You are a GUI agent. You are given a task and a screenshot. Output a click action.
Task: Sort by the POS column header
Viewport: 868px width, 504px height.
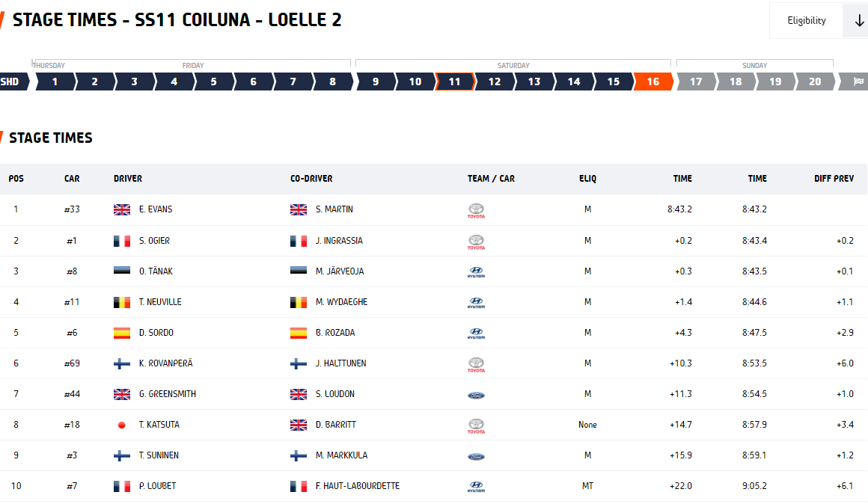16,179
